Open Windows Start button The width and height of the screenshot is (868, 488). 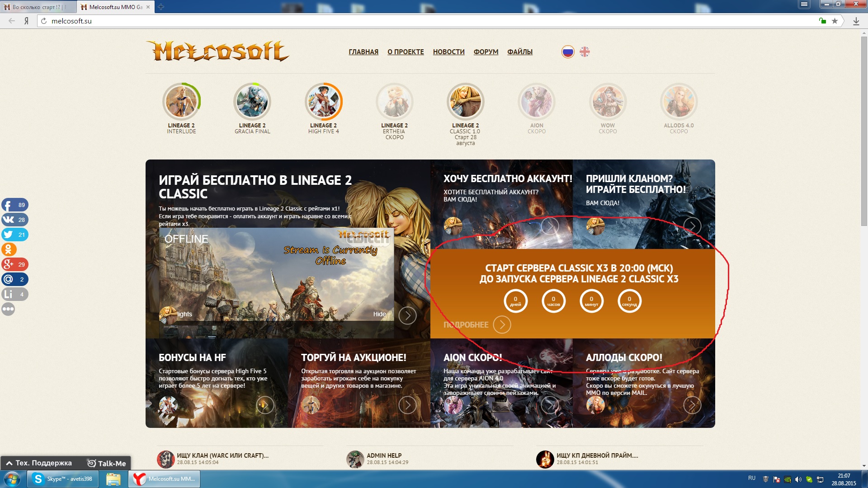click(x=12, y=479)
